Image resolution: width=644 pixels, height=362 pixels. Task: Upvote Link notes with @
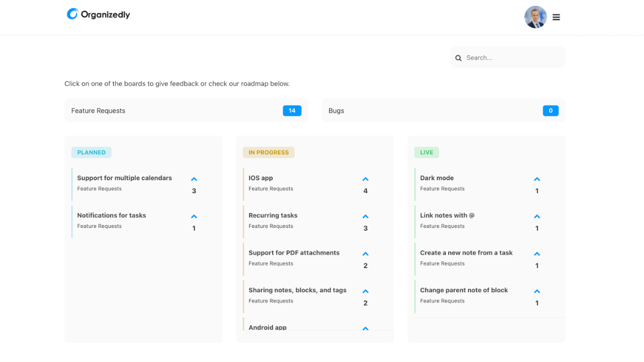537,217
